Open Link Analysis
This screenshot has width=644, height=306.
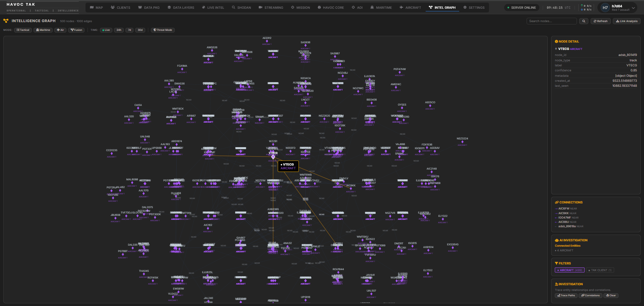(x=627, y=21)
